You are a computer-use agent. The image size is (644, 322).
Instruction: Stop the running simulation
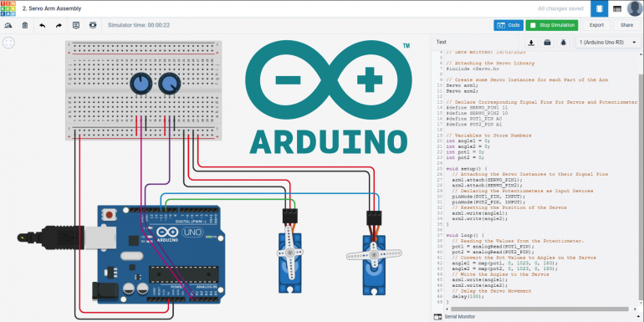coord(552,25)
